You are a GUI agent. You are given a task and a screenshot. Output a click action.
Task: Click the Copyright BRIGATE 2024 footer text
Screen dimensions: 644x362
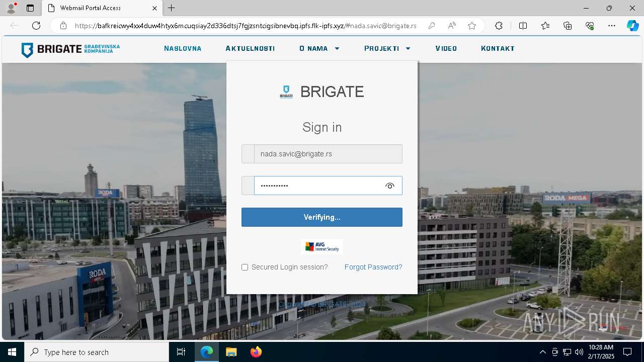[322, 304]
